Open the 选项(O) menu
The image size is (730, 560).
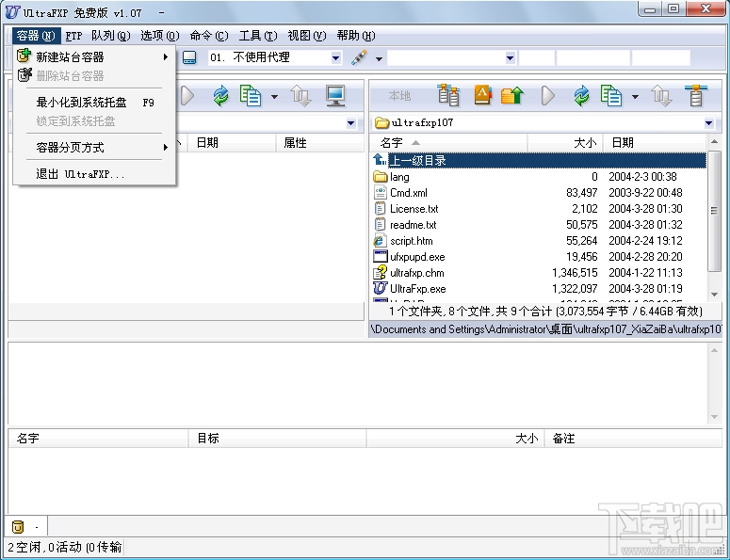point(160,36)
